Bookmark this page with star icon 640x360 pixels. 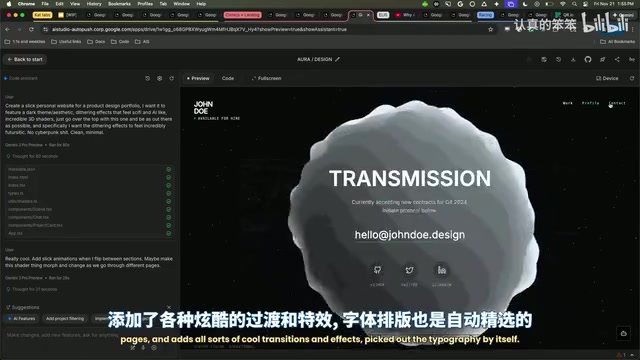click(491, 29)
